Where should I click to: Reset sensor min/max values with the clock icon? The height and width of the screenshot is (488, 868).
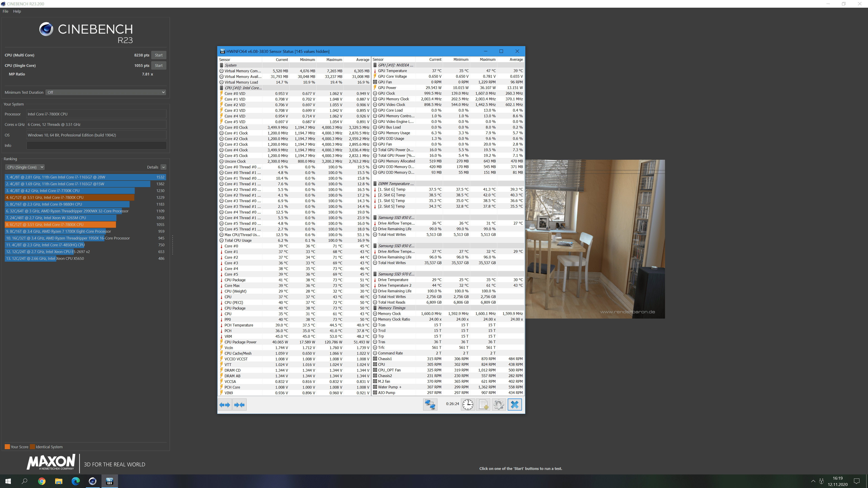[x=468, y=404]
